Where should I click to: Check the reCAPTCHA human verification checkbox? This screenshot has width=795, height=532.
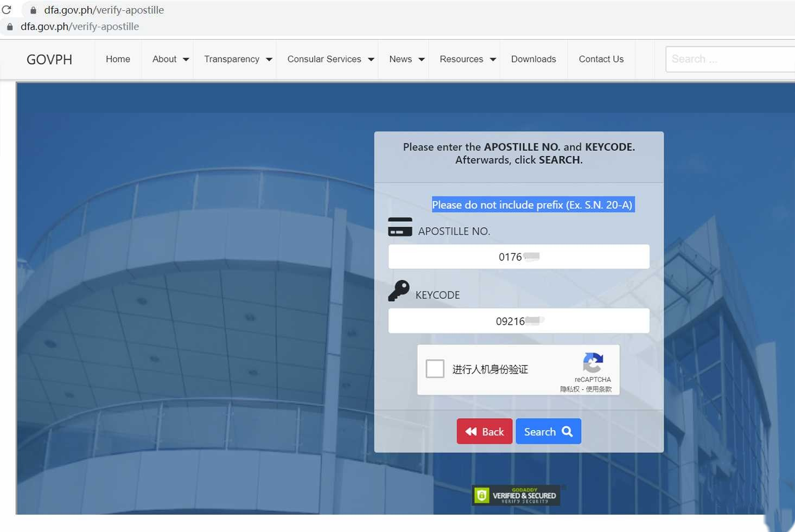(435, 369)
